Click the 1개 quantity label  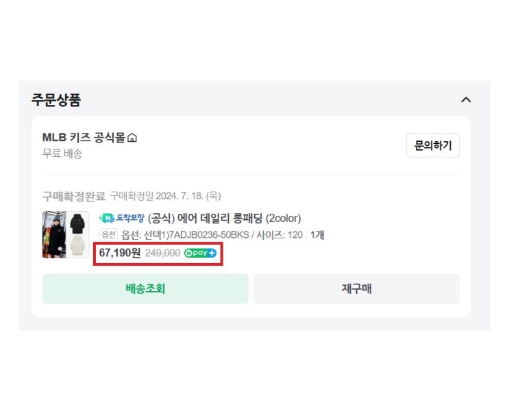pyautogui.click(x=317, y=235)
